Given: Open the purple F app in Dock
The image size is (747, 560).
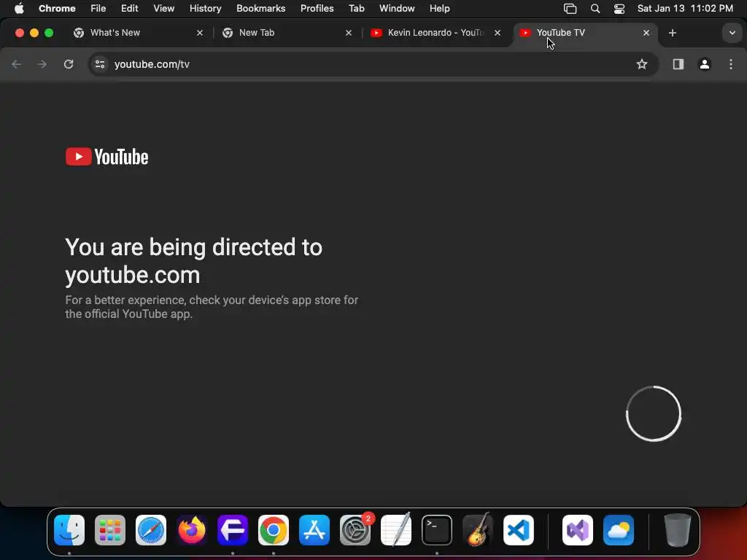Looking at the screenshot, I should coord(233,530).
